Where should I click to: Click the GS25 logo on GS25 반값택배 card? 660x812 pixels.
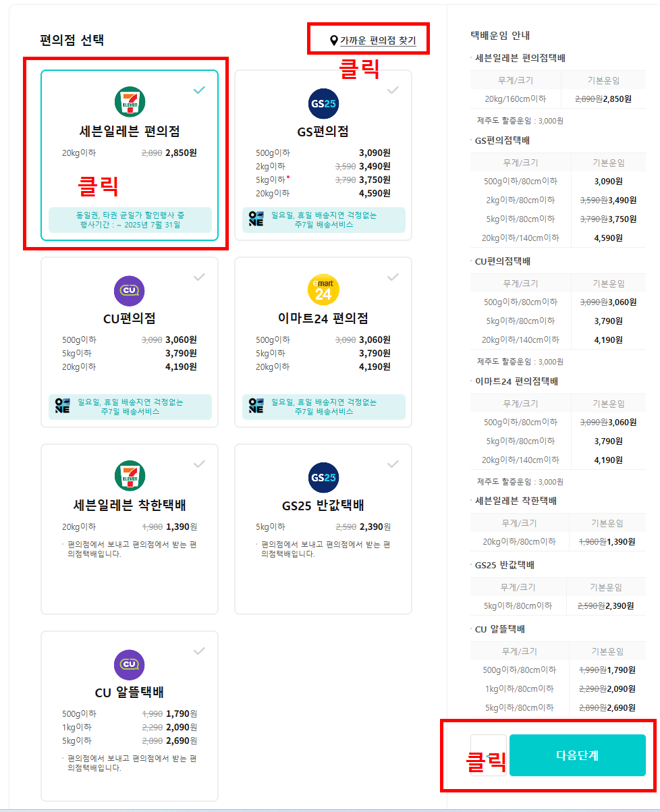(323, 478)
